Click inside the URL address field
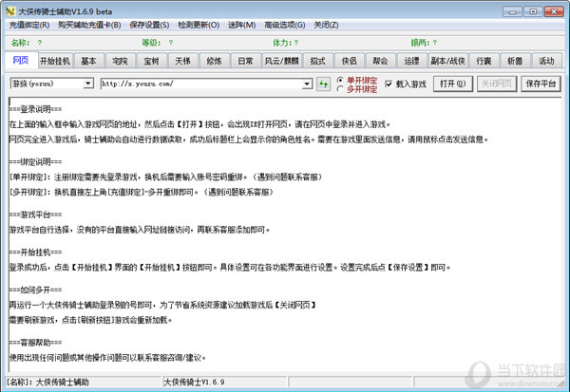The height and width of the screenshot is (392, 570). pos(201,84)
